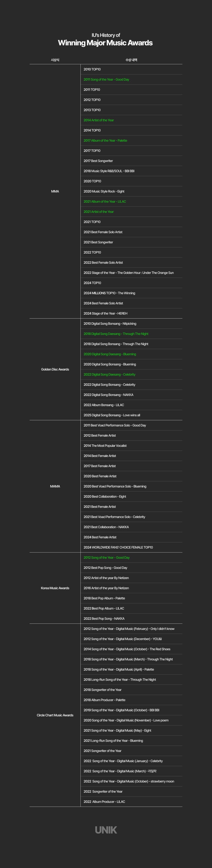Screen dimensions: 212x868
Task: Click '2018 Digital Song Daesang - Through The Night'
Action: pyautogui.click(x=116, y=334)
